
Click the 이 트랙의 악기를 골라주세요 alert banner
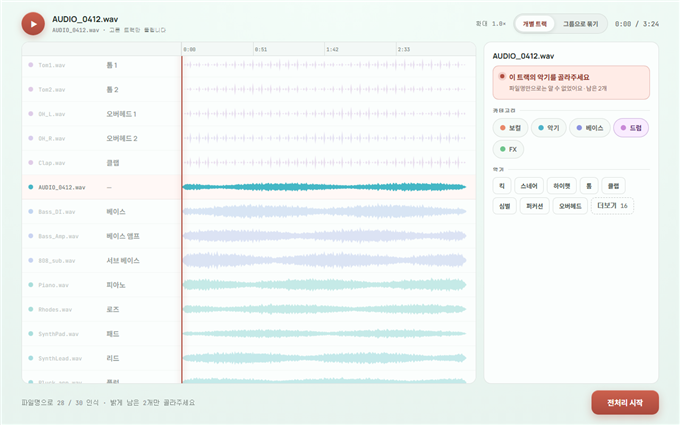(x=571, y=82)
